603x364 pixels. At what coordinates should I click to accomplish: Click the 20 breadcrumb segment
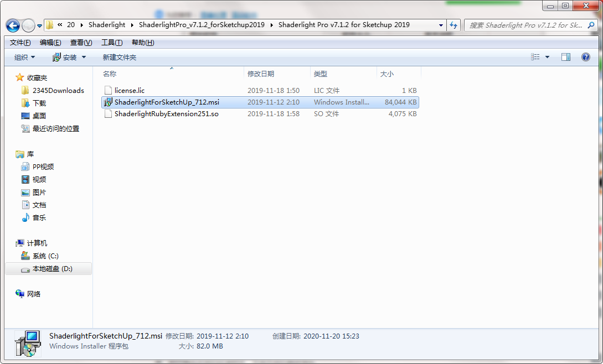click(71, 24)
